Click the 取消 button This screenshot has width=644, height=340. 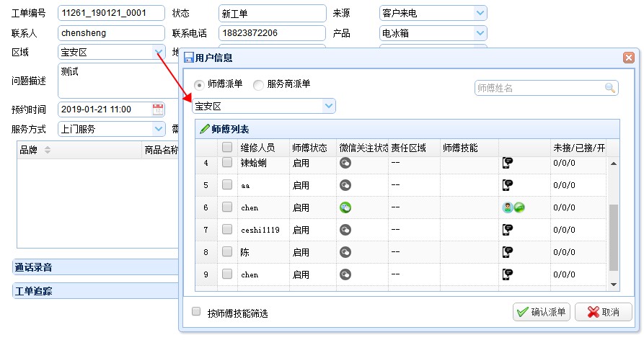tap(604, 312)
